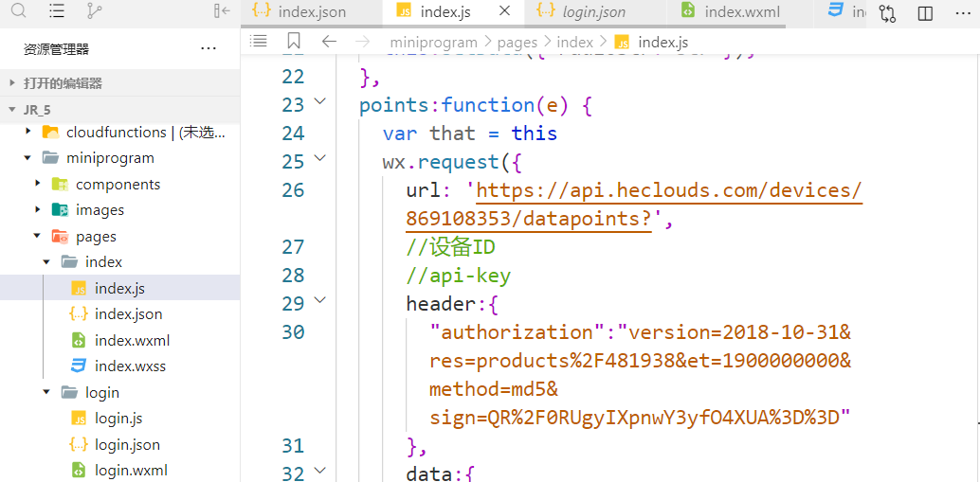
Task: Open the search icon in sidebar header
Action: (x=20, y=10)
